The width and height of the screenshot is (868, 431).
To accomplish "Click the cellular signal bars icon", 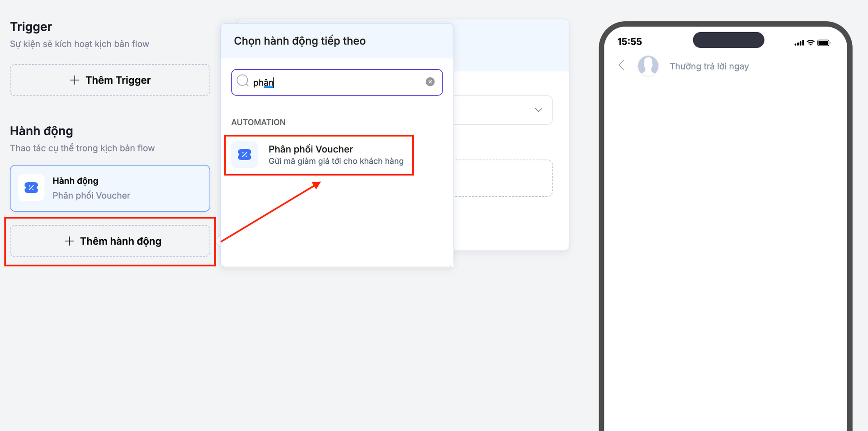I will click(799, 43).
